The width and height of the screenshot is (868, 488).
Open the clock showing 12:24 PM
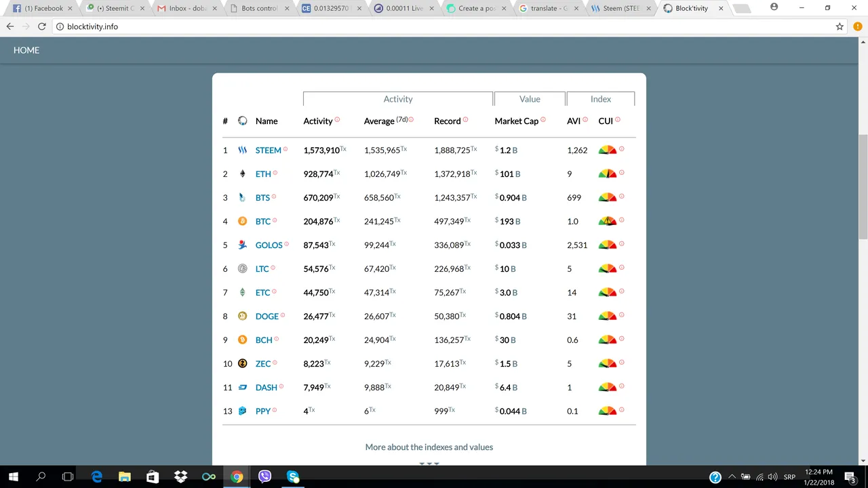(x=819, y=476)
